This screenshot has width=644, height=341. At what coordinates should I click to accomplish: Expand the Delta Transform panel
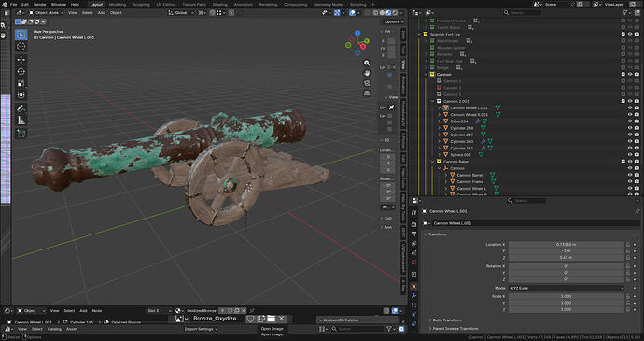tap(447, 320)
